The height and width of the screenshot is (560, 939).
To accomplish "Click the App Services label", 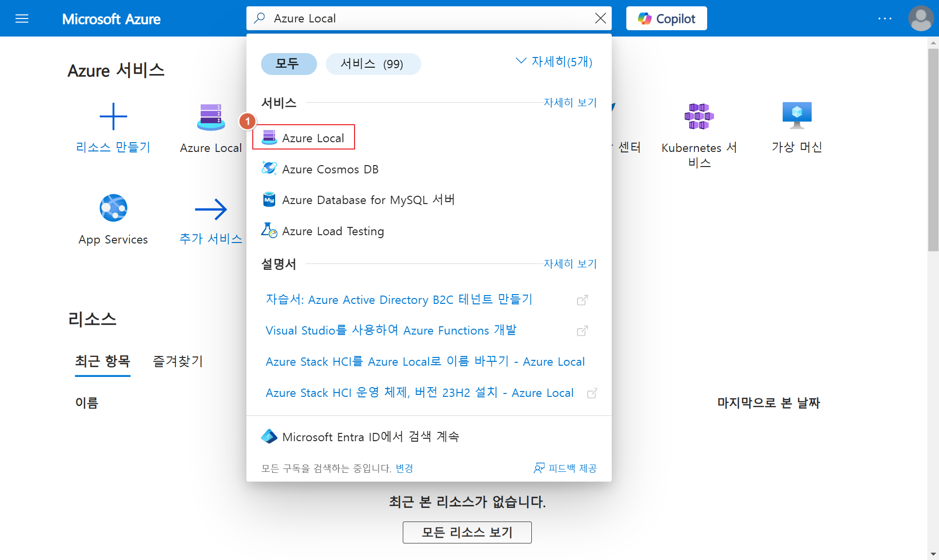I will 113,240.
